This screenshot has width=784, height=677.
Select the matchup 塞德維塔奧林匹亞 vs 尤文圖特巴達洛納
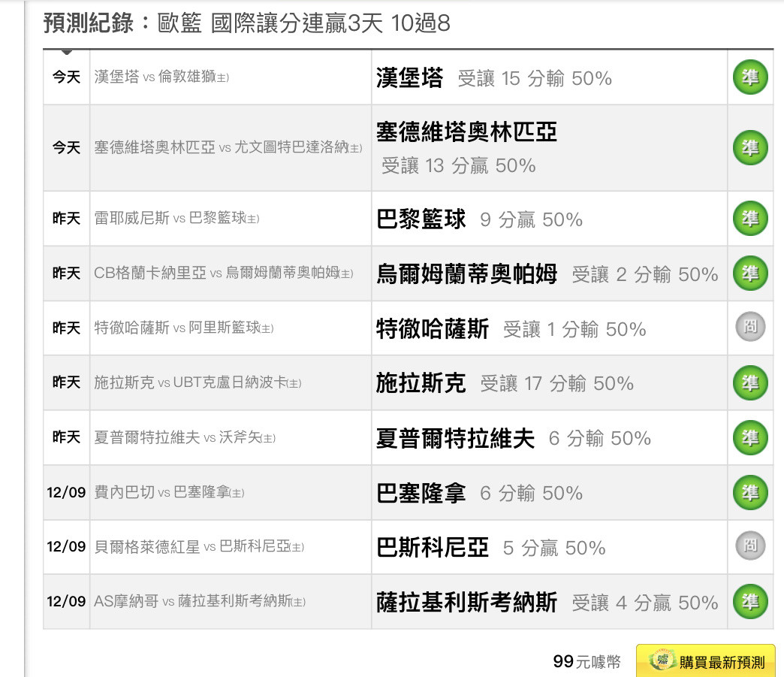tap(228, 147)
